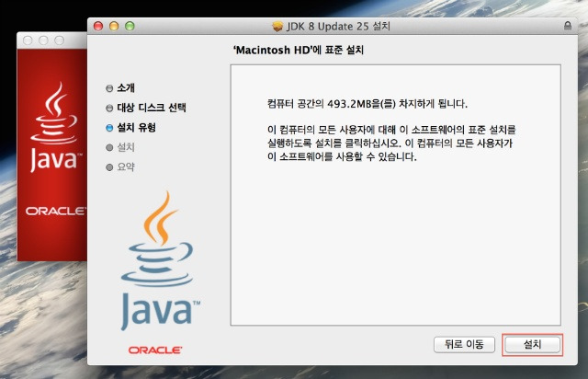Click the blue bullet beside 설치 유형
The height and width of the screenshot is (379, 588).
point(109,128)
